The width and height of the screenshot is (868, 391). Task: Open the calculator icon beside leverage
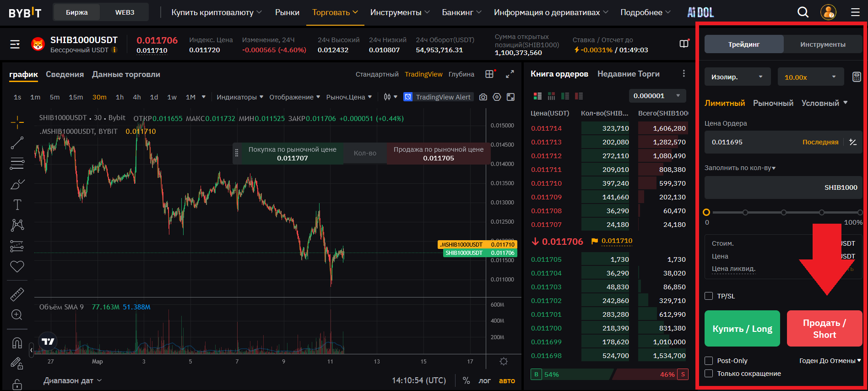click(857, 77)
